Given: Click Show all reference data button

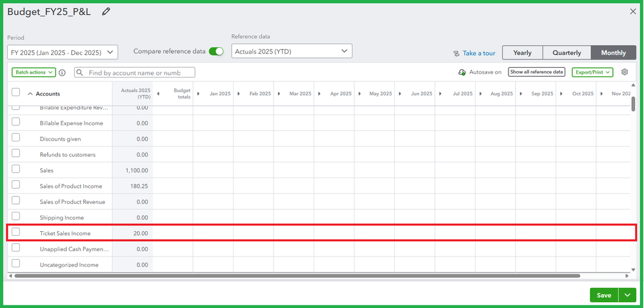Looking at the screenshot, I should pos(536,72).
